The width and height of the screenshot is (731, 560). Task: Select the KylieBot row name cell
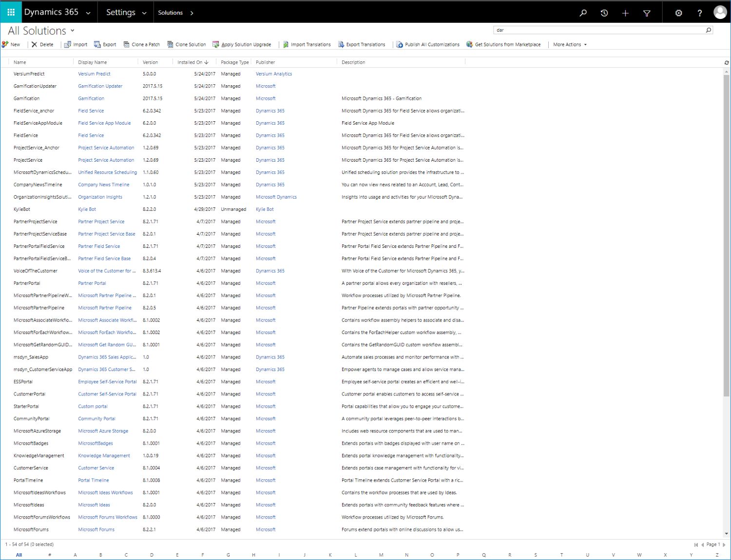22,209
